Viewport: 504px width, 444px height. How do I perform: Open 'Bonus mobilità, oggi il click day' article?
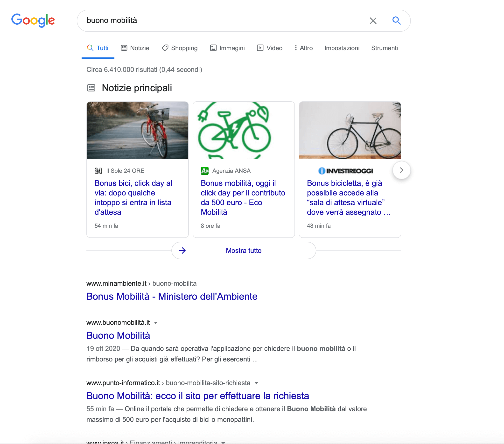pyautogui.click(x=243, y=198)
